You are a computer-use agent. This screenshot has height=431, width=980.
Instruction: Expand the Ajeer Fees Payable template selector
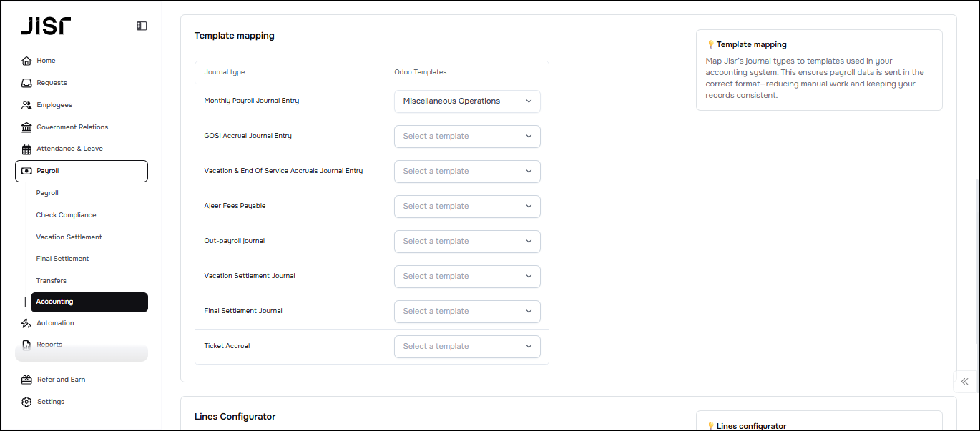(x=467, y=206)
